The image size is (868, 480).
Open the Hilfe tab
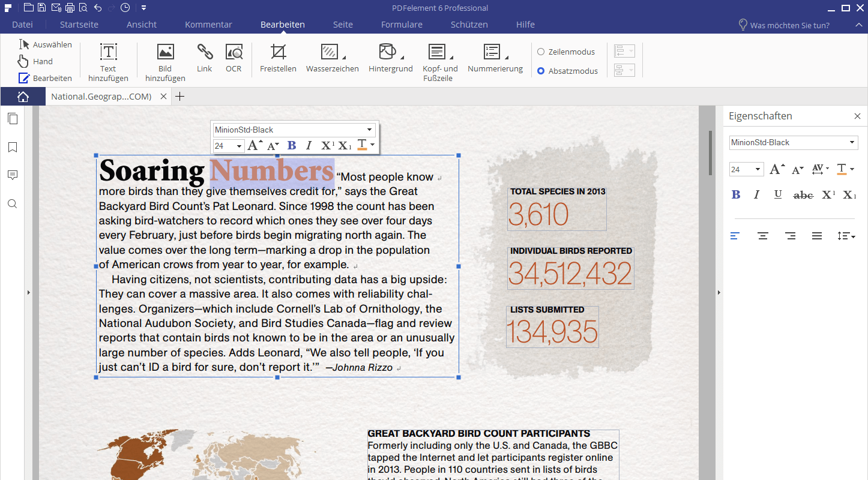(525, 25)
